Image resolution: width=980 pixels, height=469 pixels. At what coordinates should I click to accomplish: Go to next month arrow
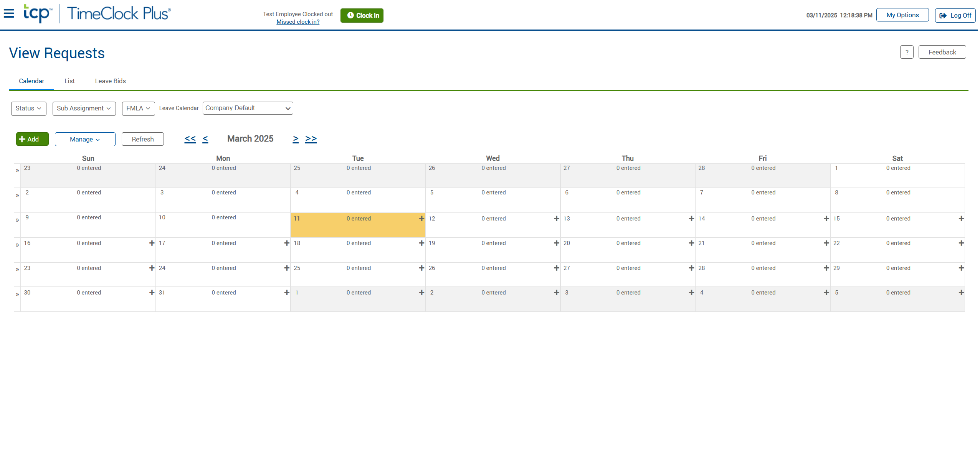click(x=295, y=139)
